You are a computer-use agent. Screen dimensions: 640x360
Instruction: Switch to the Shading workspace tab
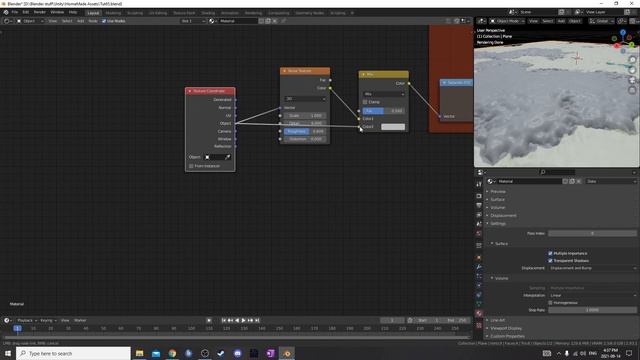208,13
